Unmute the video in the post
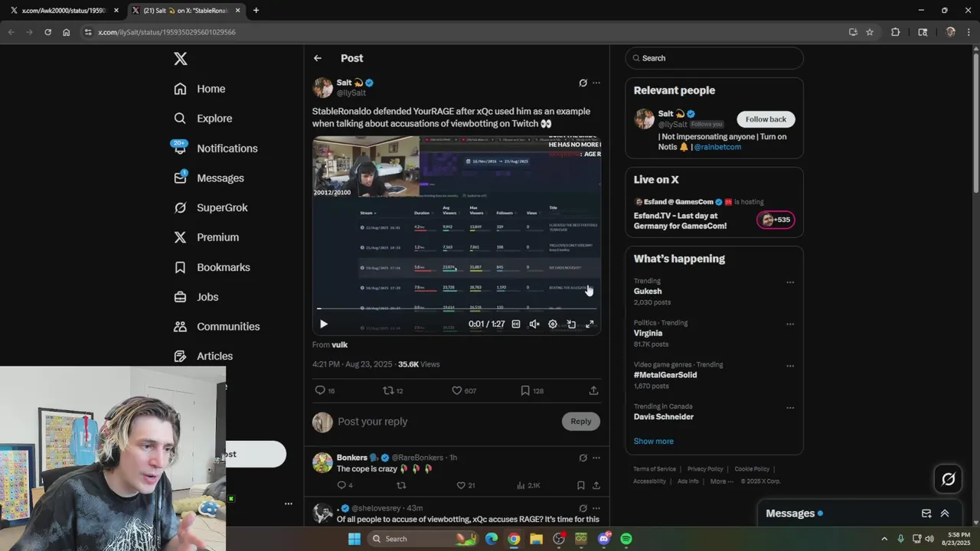The image size is (980, 551). point(534,324)
